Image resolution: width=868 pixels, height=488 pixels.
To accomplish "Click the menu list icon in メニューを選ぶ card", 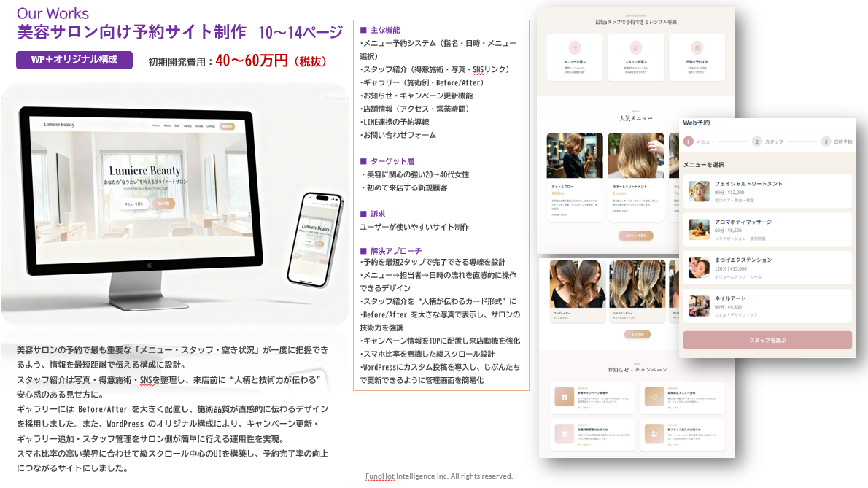I will click(x=574, y=48).
